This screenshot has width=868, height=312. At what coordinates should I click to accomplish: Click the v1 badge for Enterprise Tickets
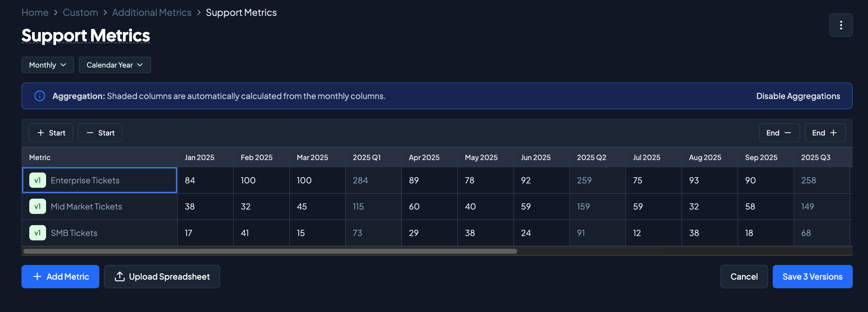pos(37,180)
